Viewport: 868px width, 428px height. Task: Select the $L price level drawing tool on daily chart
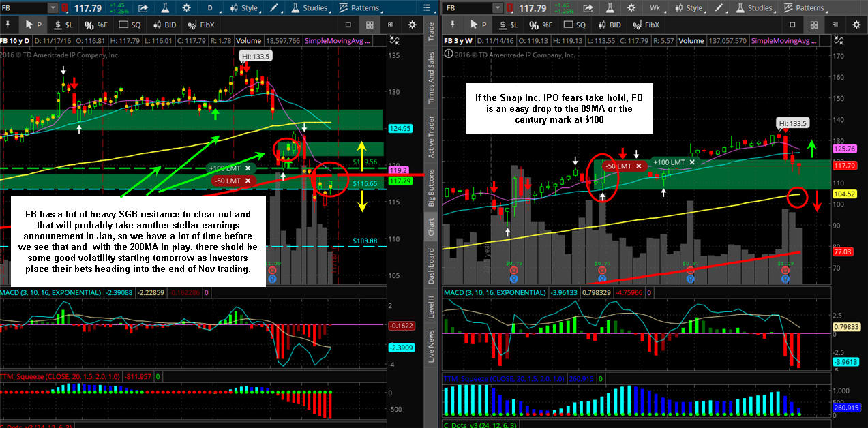(x=64, y=25)
